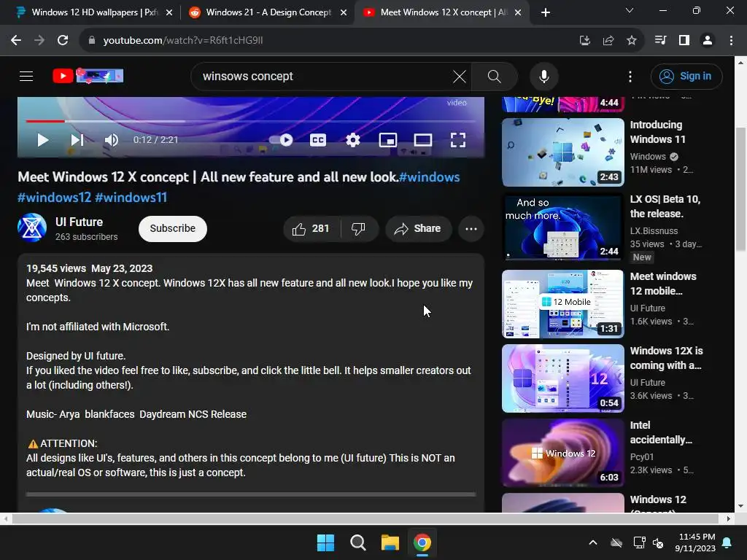Open more actions ellipsis next to Share
The image size is (747, 560).
471,228
